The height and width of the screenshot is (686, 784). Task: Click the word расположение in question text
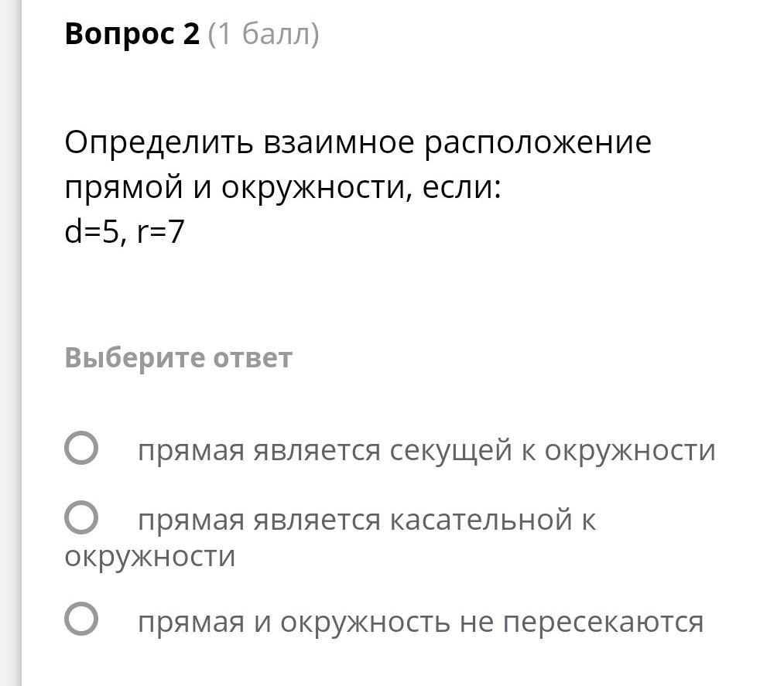pos(538,143)
